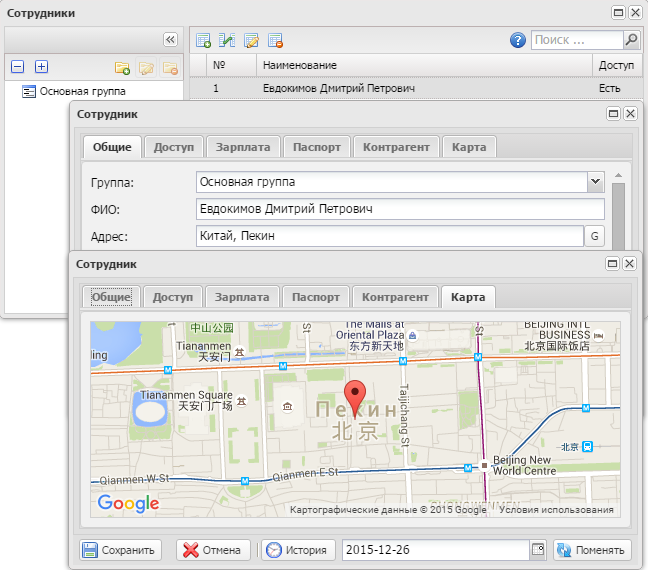This screenshot has height=570, width=648.
Task: Click the Поменять button
Action: pos(592,550)
